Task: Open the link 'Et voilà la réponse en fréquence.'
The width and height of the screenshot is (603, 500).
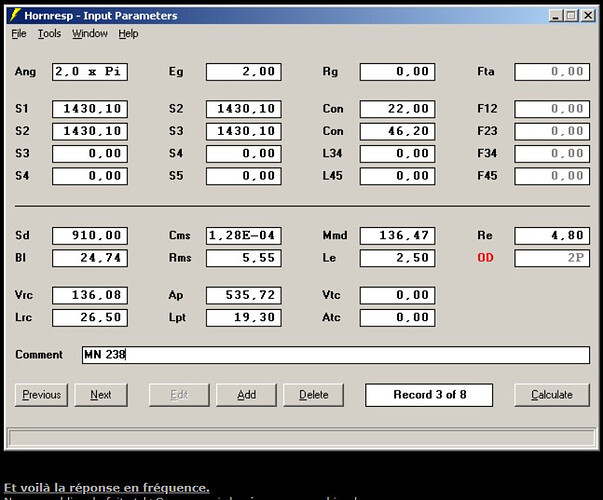Action: point(107,488)
